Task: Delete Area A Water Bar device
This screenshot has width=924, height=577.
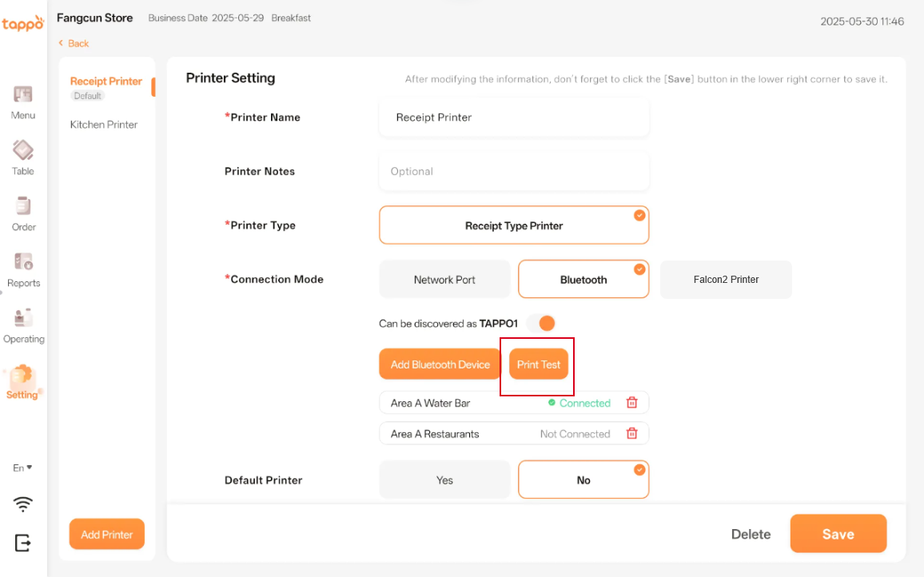Action: pyautogui.click(x=631, y=403)
